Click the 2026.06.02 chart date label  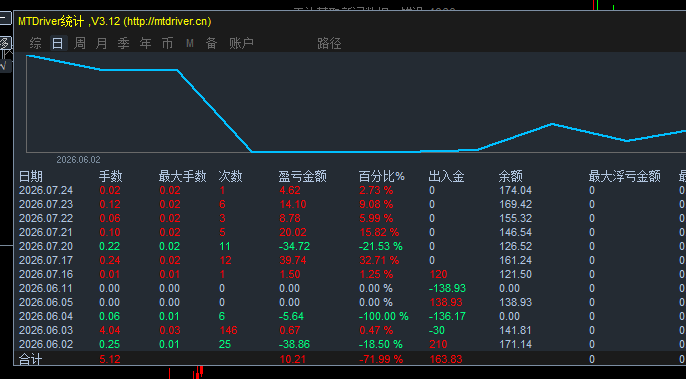(78, 160)
